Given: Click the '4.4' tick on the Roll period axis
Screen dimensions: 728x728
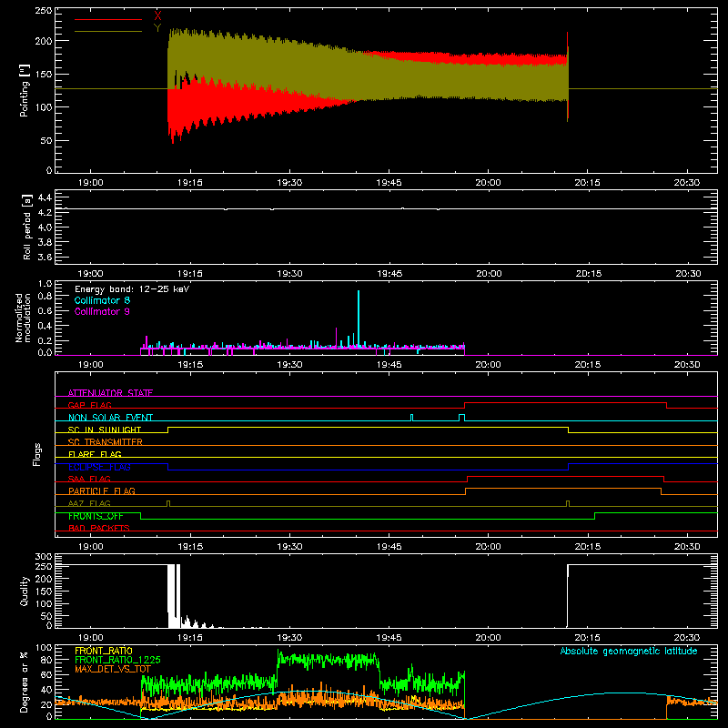Looking at the screenshot, I should tap(45, 197).
